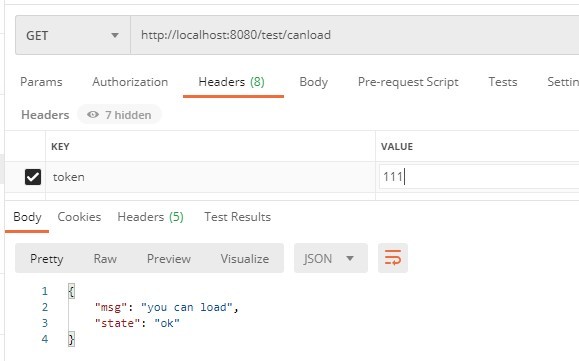Open response Headers (5) tab
Screen dimensions: 579x361
(150, 217)
